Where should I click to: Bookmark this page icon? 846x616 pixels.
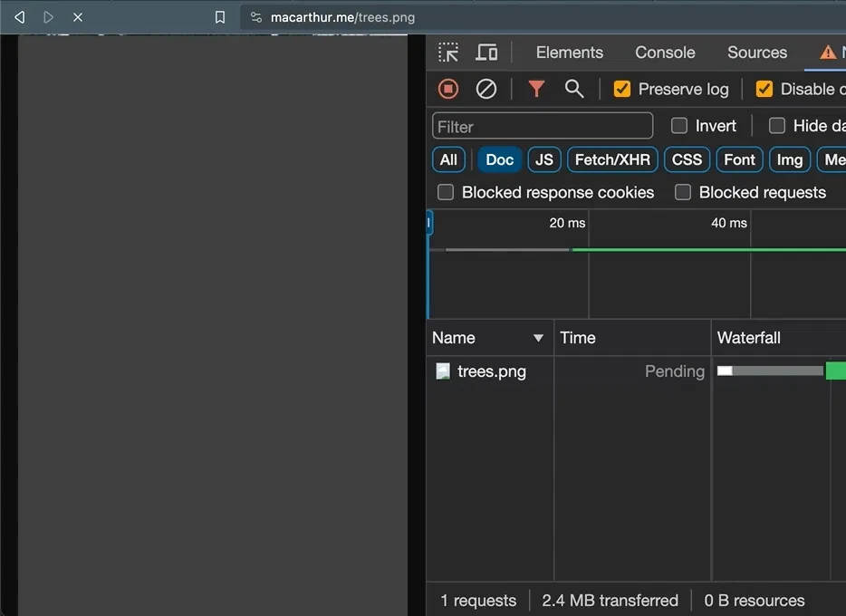[220, 17]
